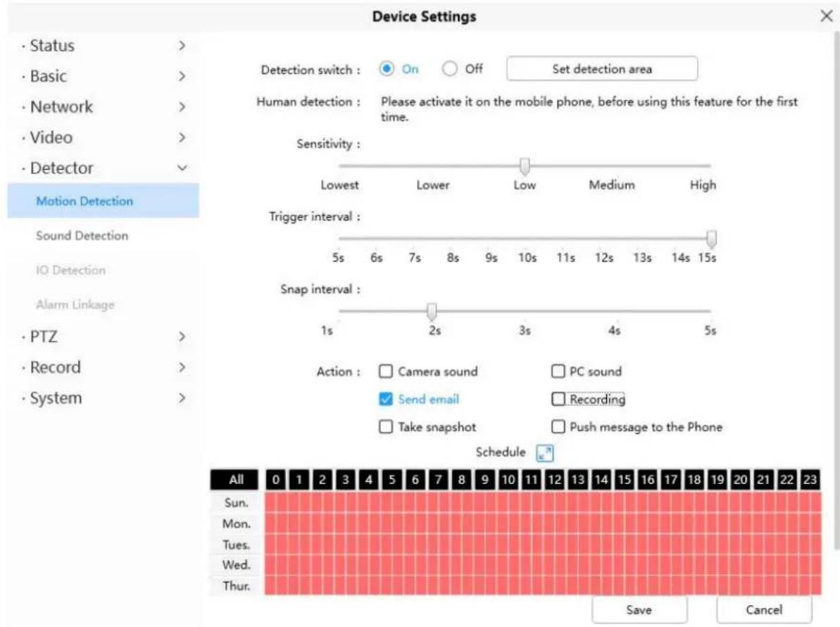This screenshot has height=627, width=840.
Task: Select hour 9 column in schedule
Action: pyautogui.click(x=485, y=480)
